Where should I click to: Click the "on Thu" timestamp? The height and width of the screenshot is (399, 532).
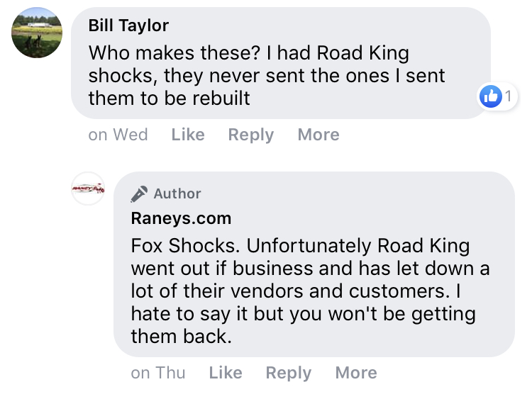(158, 373)
